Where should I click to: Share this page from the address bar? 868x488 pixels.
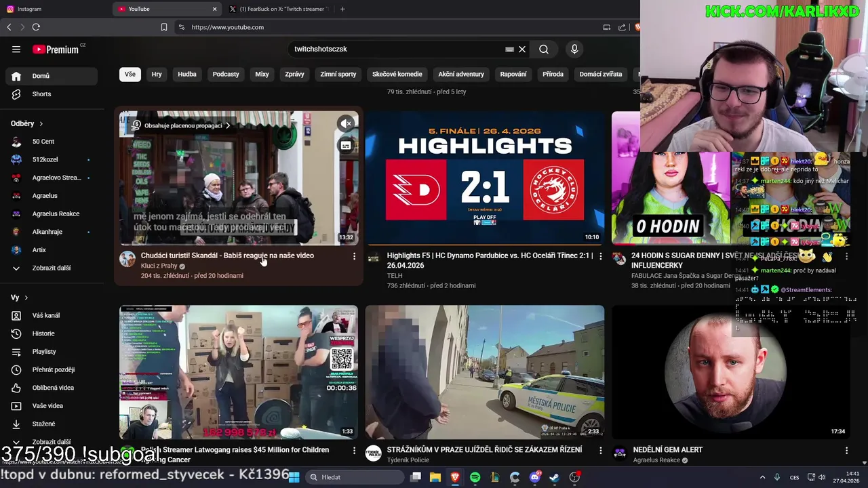(x=622, y=27)
